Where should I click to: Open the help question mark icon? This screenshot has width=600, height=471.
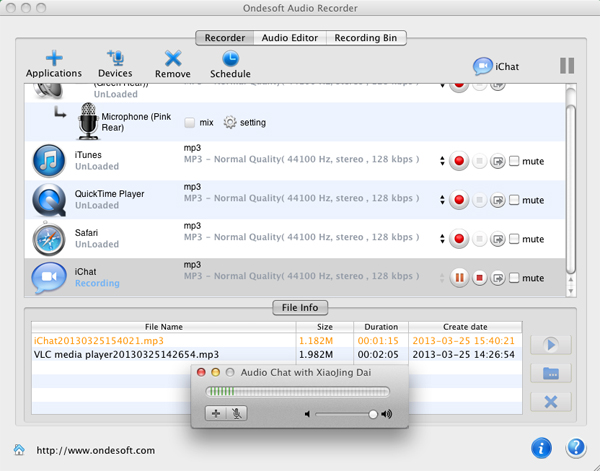coord(576,447)
